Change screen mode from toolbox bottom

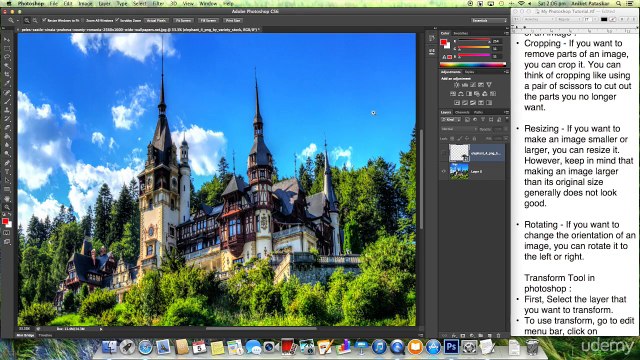coord(7,242)
